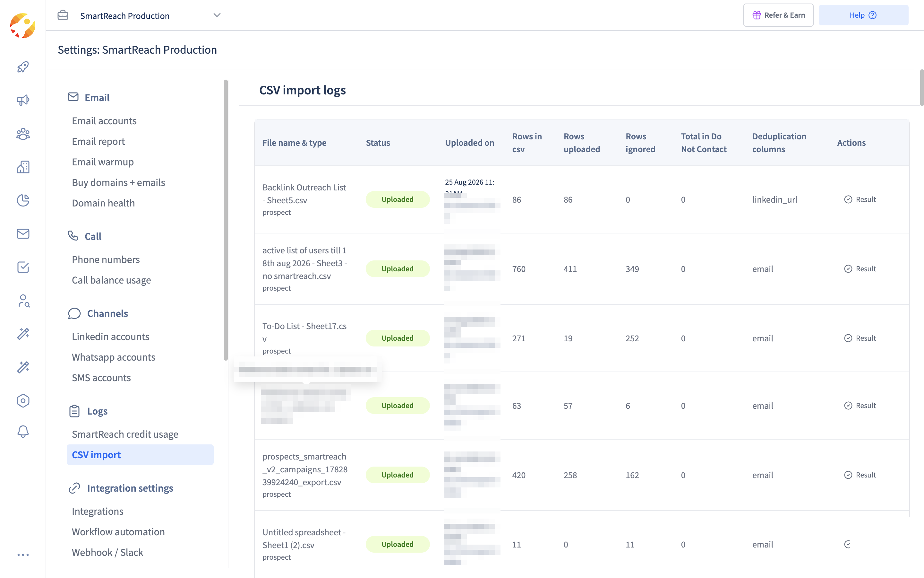This screenshot has width=924, height=578.
Task: Open Linkedin accounts settings
Action: 110,337
